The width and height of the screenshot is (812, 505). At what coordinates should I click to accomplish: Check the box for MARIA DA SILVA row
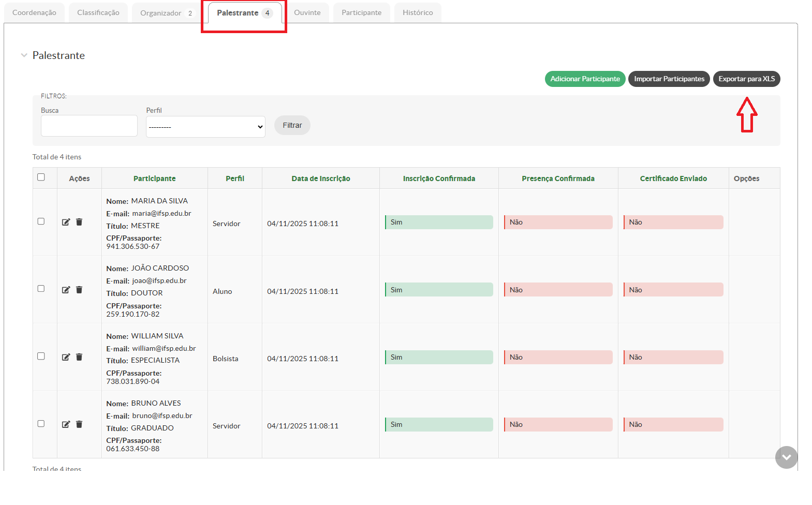tap(41, 221)
